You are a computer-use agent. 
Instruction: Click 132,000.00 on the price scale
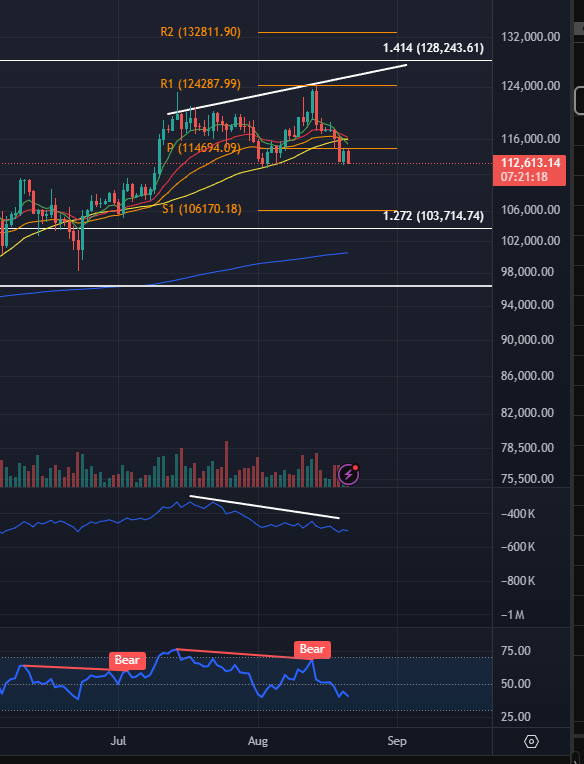[530, 37]
